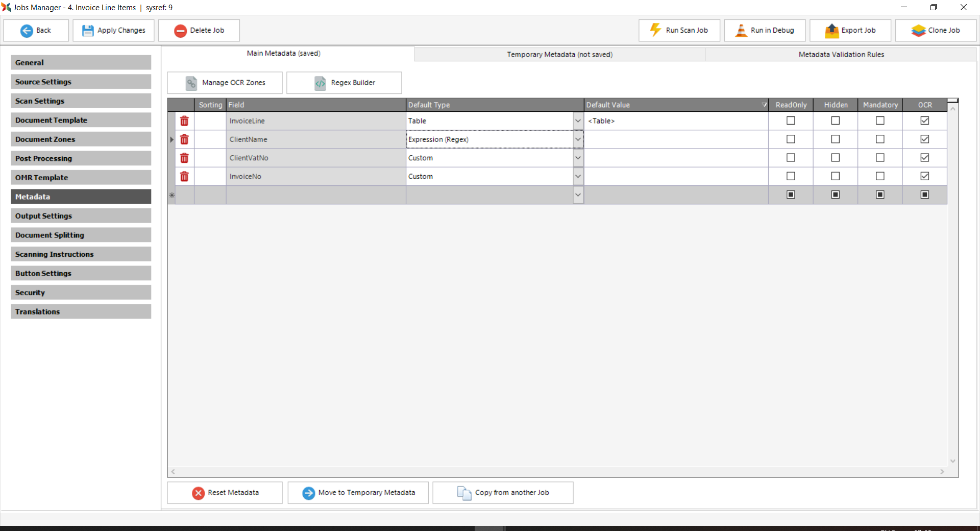Run the scan job
This screenshot has height=531, width=980.
[x=679, y=31]
